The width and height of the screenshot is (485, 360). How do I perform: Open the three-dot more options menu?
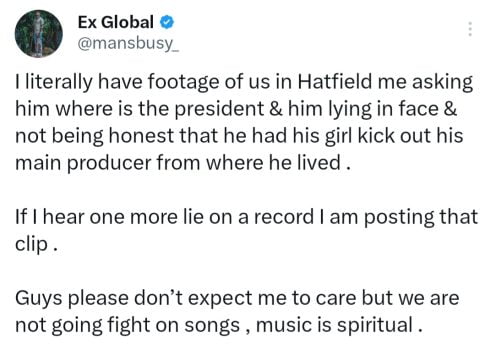tap(470, 29)
